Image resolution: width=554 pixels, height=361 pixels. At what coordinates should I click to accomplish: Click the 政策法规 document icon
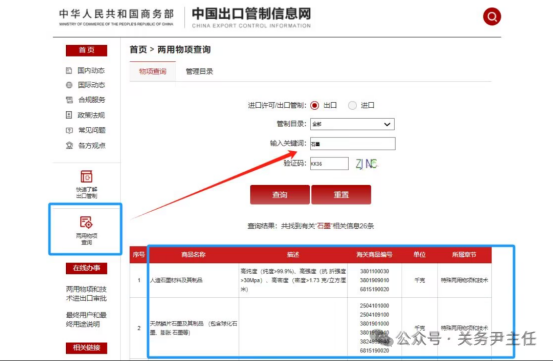pos(69,115)
